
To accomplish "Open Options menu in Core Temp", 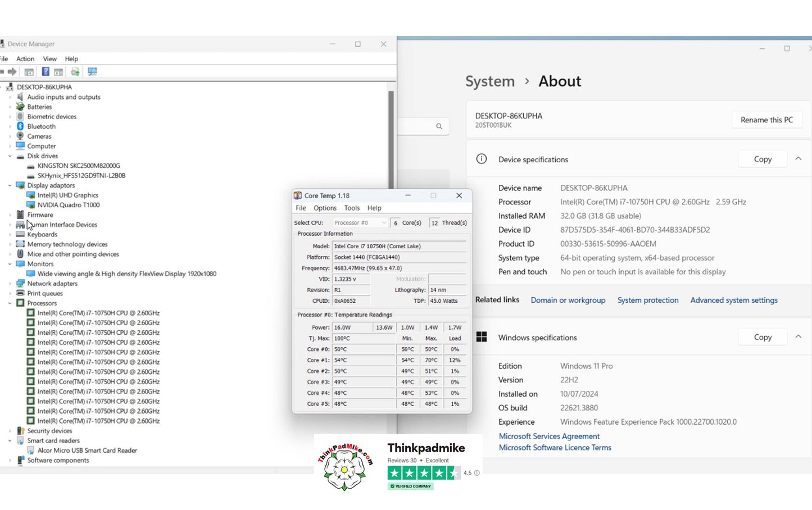I will point(325,208).
